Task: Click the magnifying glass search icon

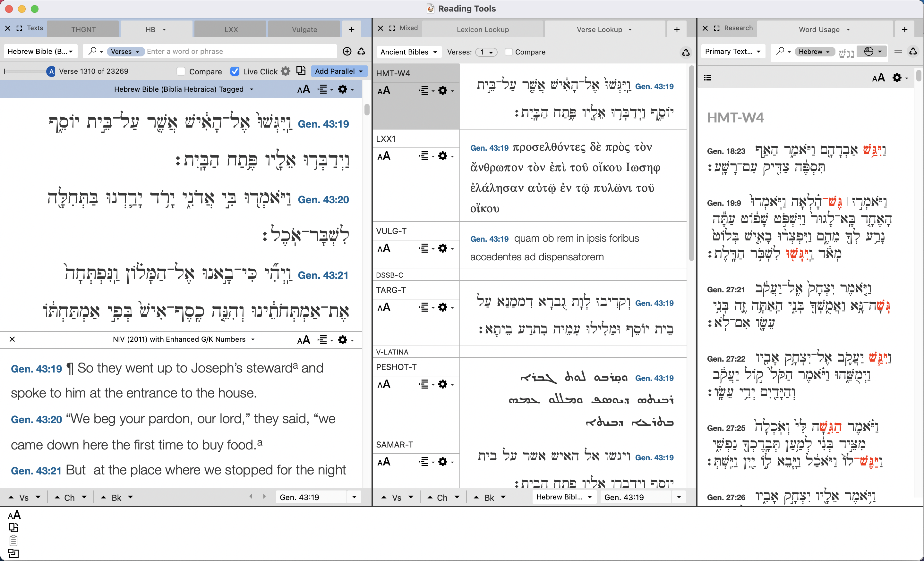Action: (x=93, y=51)
